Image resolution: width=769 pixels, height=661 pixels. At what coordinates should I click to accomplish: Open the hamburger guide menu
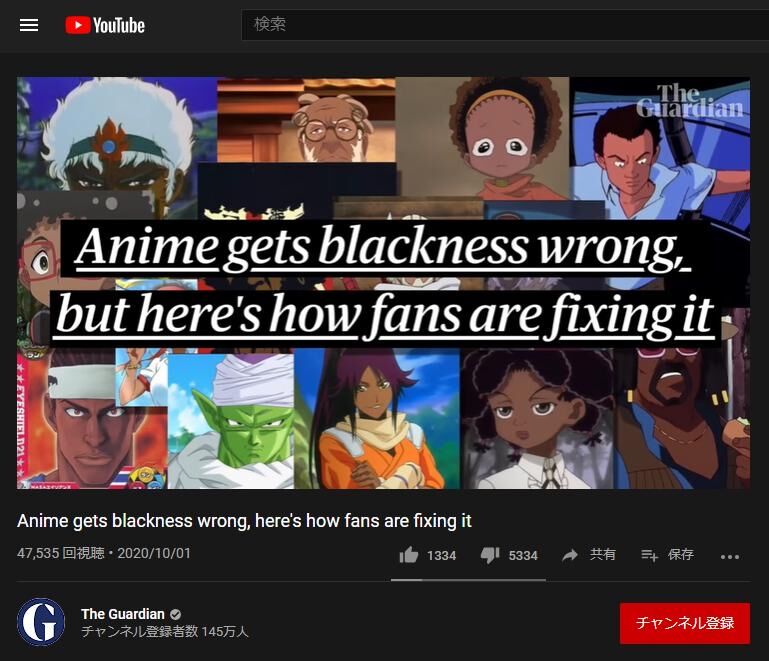29,25
